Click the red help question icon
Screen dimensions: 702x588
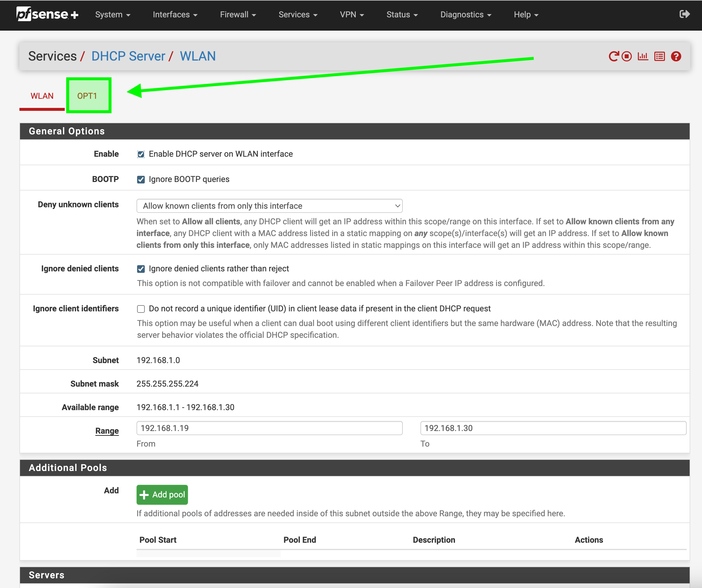pos(676,56)
